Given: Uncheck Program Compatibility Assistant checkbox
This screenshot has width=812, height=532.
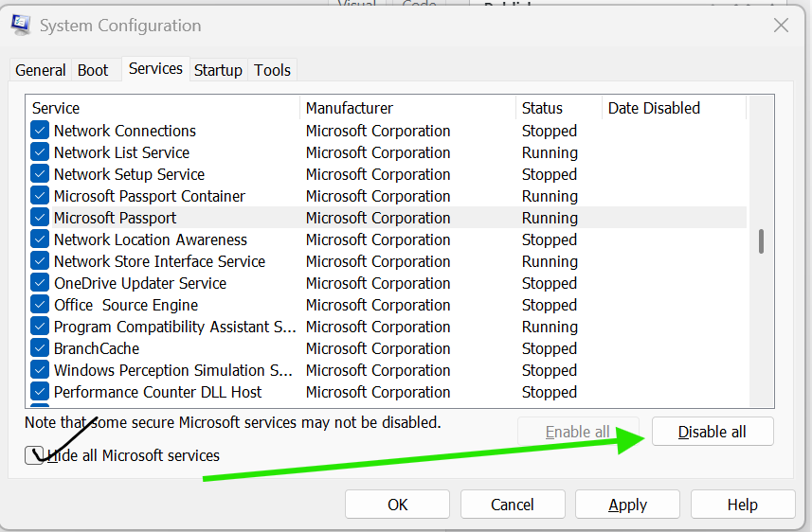Looking at the screenshot, I should pyautogui.click(x=40, y=326).
